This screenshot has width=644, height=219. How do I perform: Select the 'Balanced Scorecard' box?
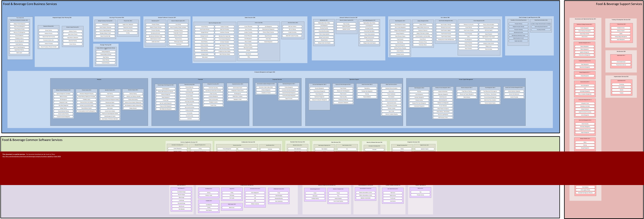click(63, 97)
